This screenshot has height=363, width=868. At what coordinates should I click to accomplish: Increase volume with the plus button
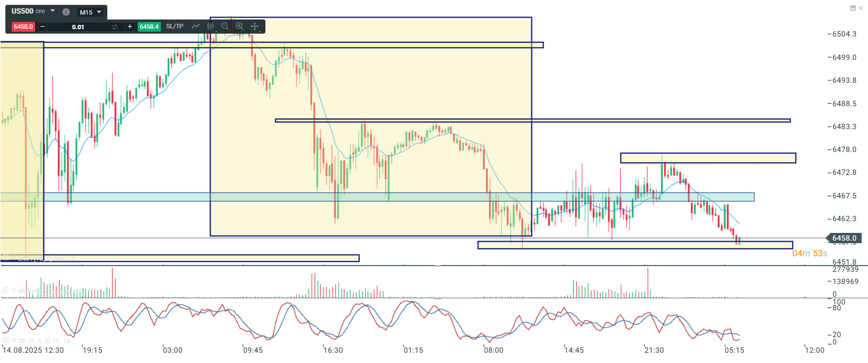130,27
